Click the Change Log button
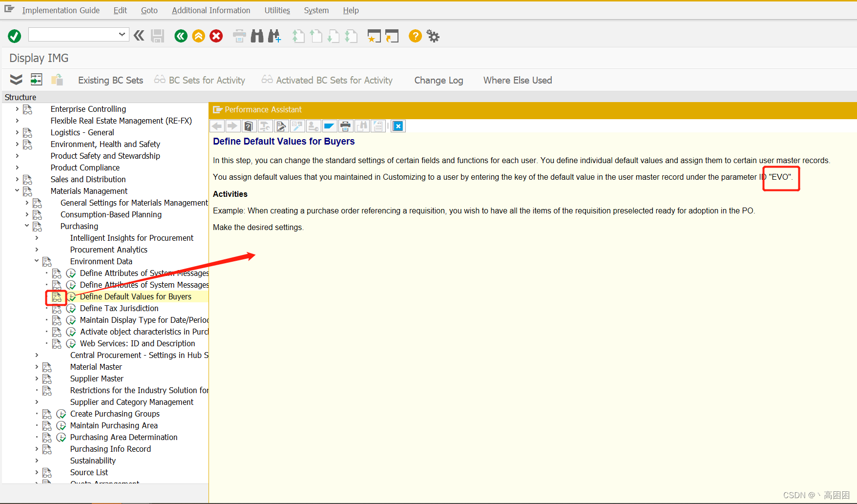The image size is (857, 504). click(x=439, y=80)
